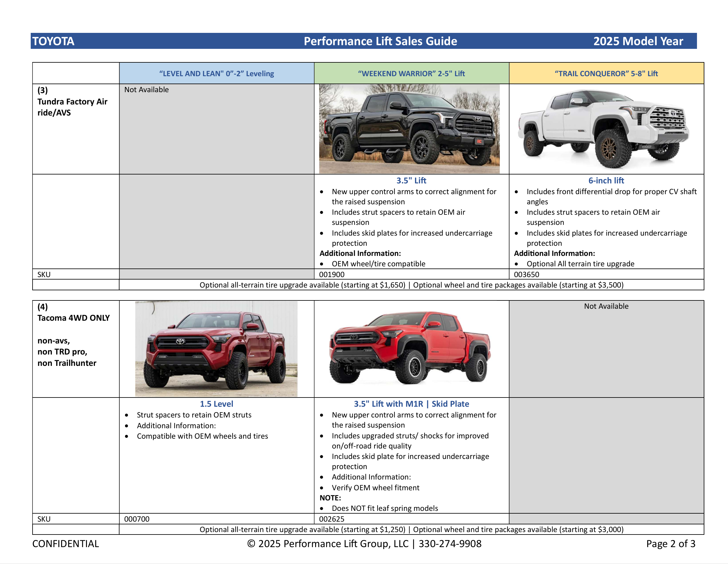Click "Not Available" in the Tacoma row

point(606,306)
